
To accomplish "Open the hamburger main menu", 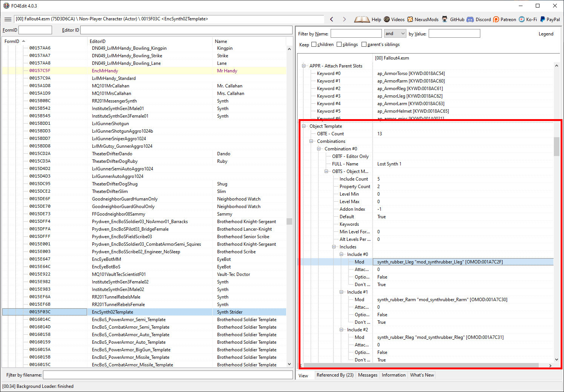I will [x=8, y=19].
